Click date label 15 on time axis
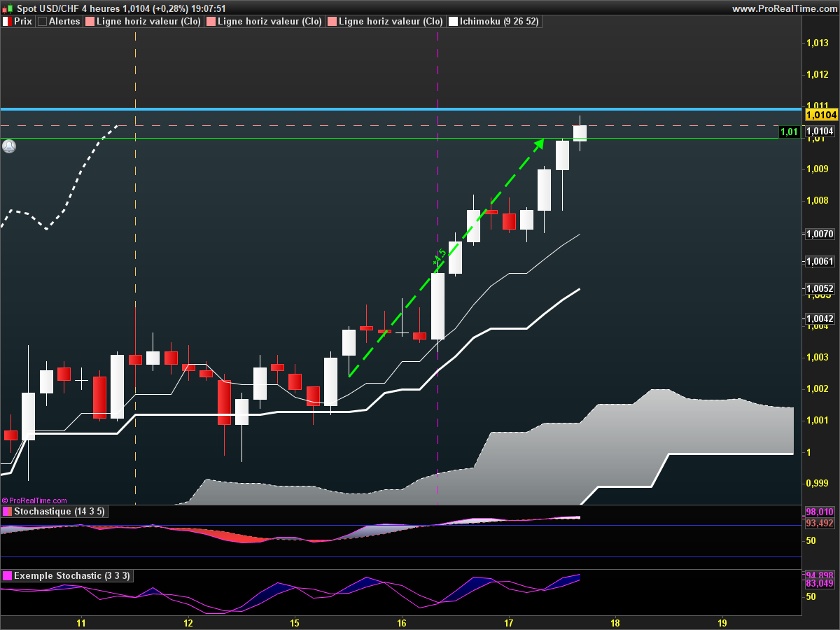Image resolution: width=840 pixels, height=630 pixels. tap(295, 622)
